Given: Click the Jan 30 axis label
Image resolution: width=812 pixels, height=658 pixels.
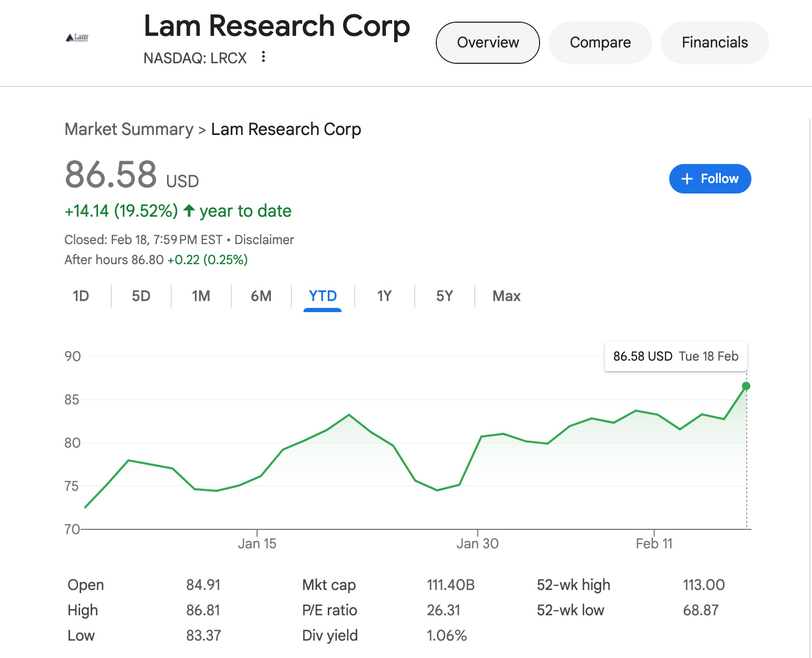Looking at the screenshot, I should [x=477, y=544].
